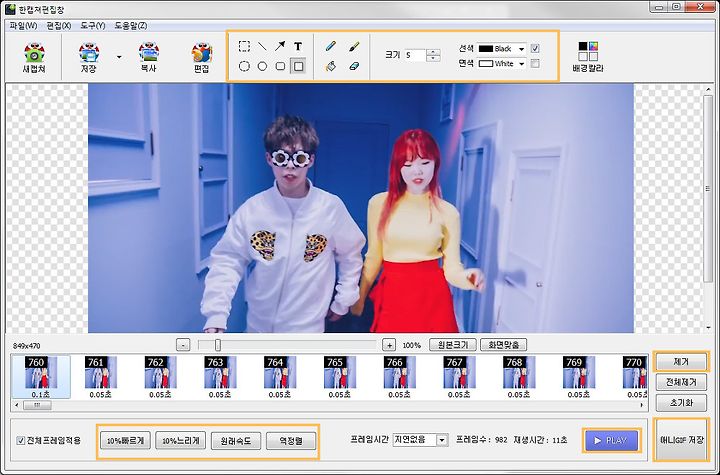Open the 파일(W) menu
Viewport: 720px width, 475px height.
23,26
